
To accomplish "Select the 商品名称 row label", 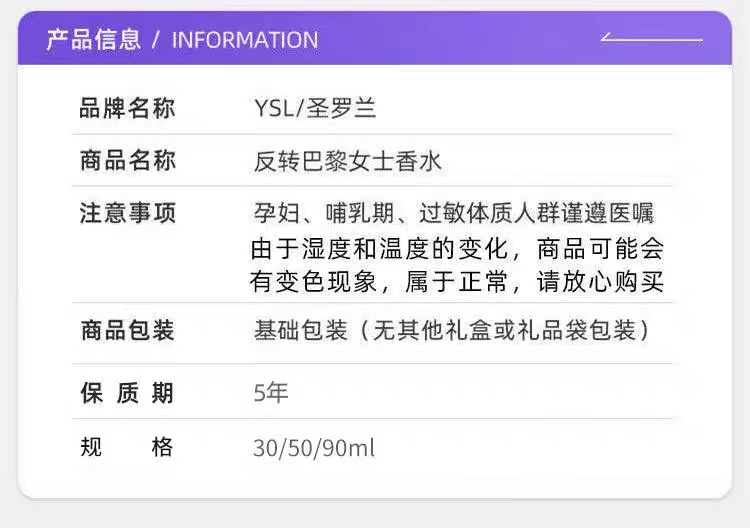I will click(x=127, y=160).
